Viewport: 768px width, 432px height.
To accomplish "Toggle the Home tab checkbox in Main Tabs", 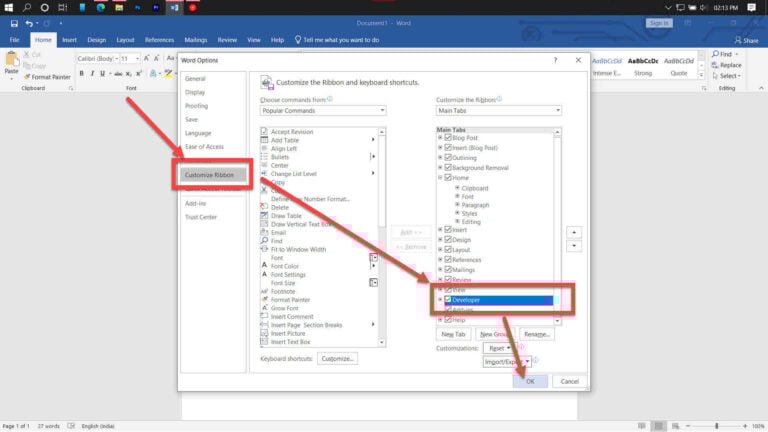I will (448, 177).
